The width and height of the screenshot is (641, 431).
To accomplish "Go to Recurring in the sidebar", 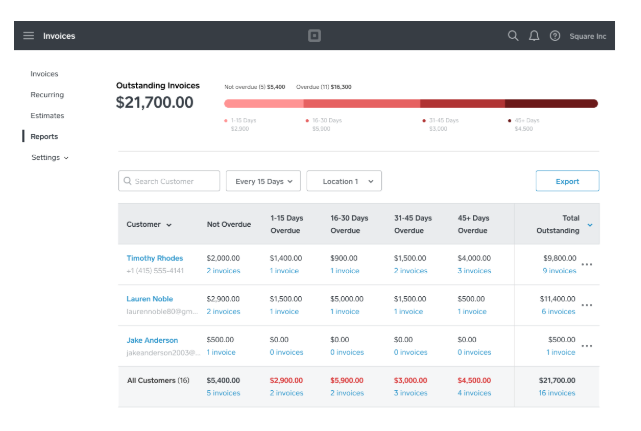I will click(47, 95).
